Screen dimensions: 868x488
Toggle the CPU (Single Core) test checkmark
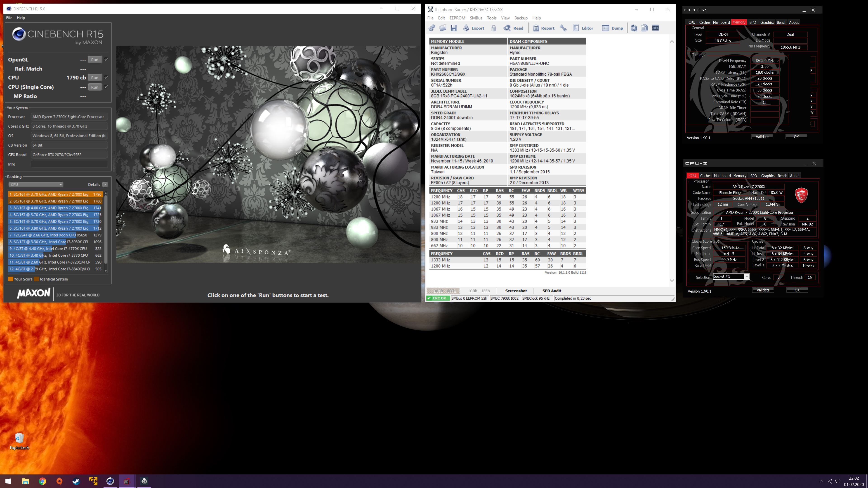(x=106, y=87)
